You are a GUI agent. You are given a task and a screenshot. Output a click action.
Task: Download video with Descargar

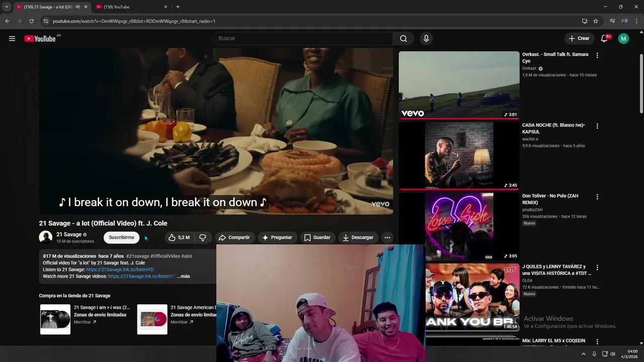[x=358, y=237]
